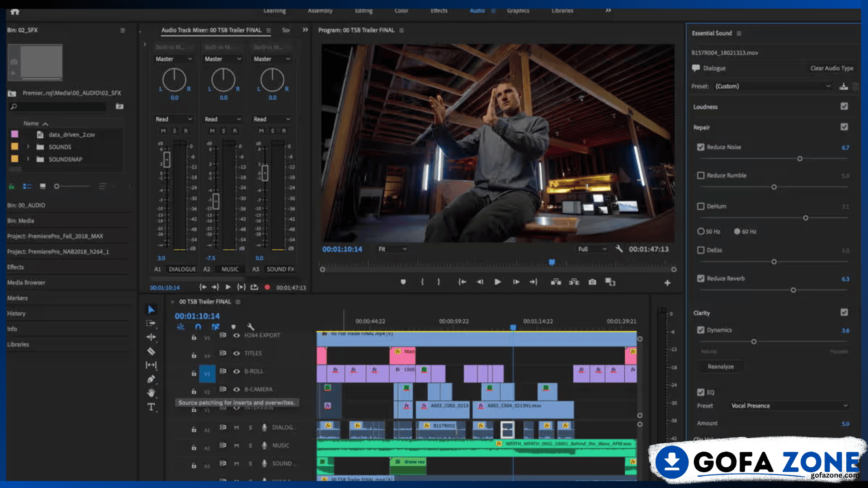Open Timeline display settings wrench
868x488 pixels.
251,326
